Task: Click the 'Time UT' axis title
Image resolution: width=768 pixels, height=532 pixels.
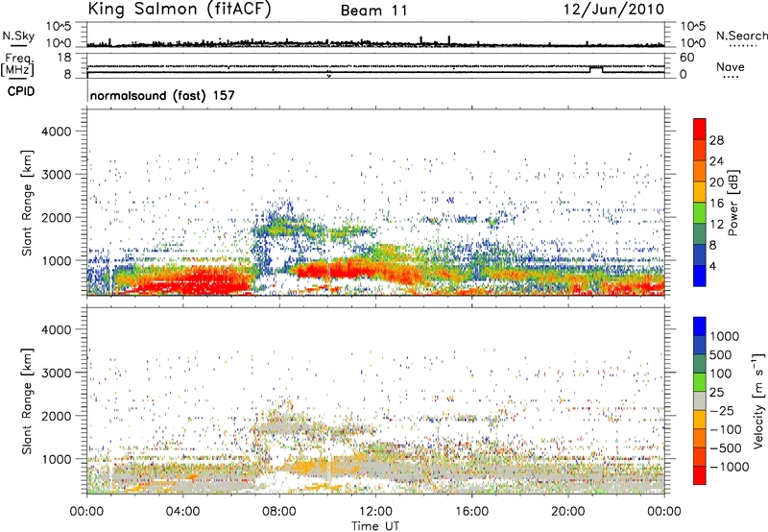Action: (375, 526)
